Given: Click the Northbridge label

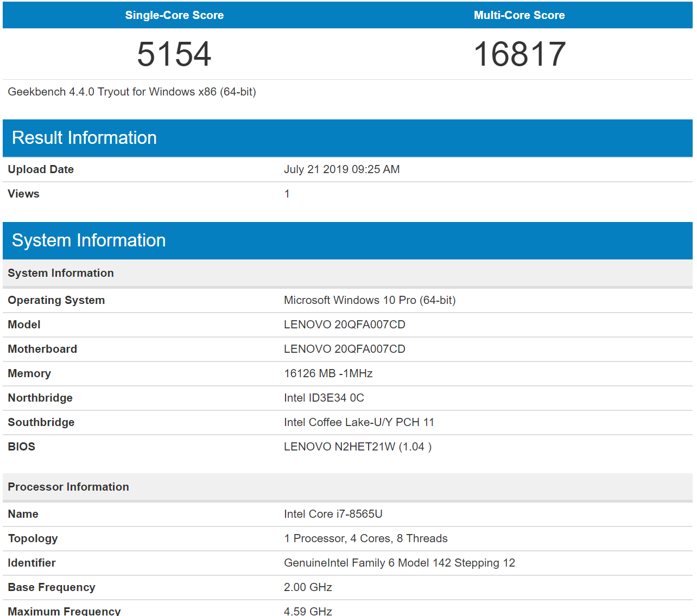Looking at the screenshot, I should click(x=40, y=398).
